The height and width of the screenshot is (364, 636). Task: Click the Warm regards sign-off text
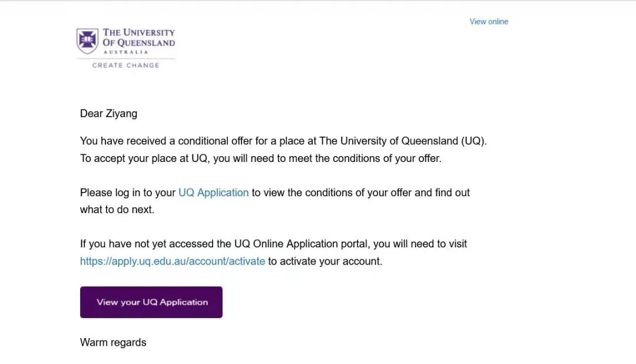click(113, 342)
